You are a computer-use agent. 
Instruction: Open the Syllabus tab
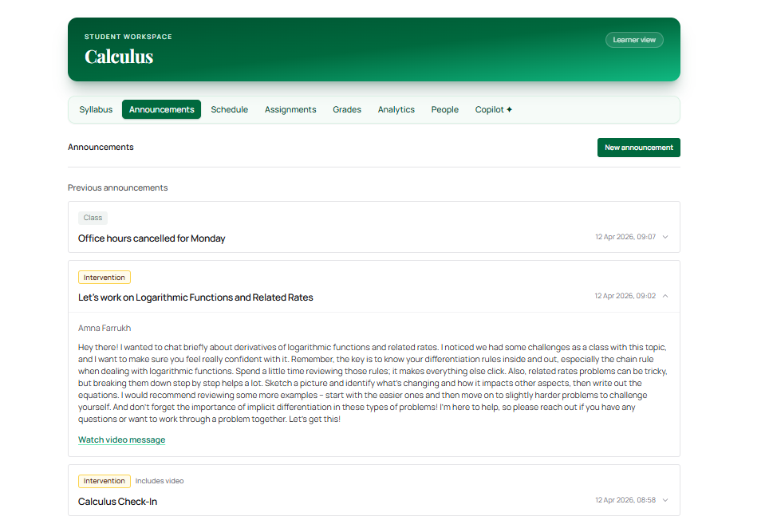pos(96,109)
